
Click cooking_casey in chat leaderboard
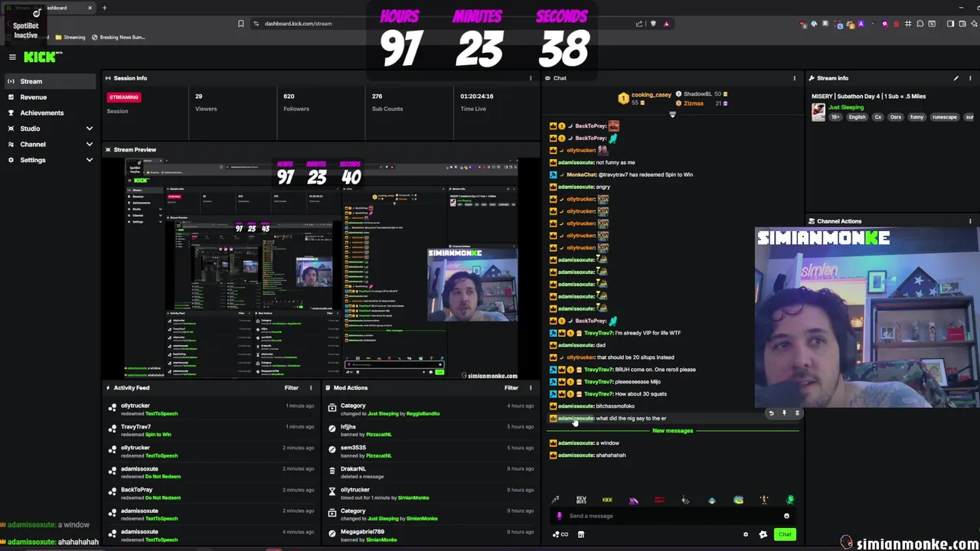tap(652, 95)
